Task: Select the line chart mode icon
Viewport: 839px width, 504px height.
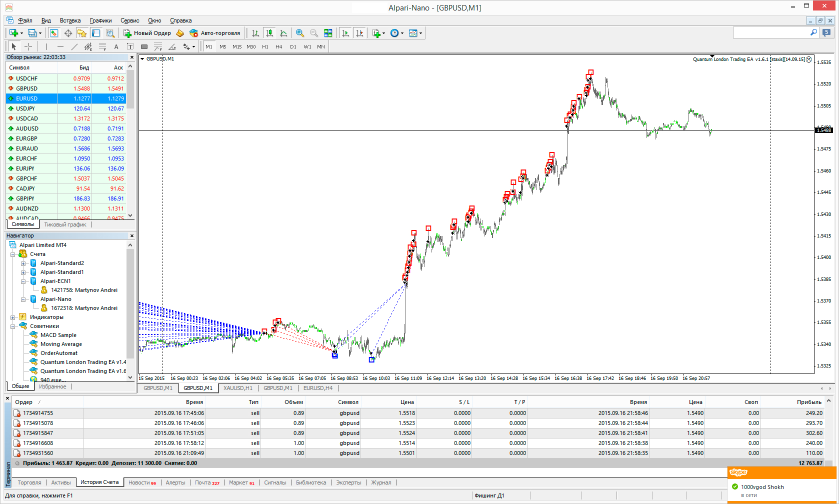Action: (x=283, y=33)
